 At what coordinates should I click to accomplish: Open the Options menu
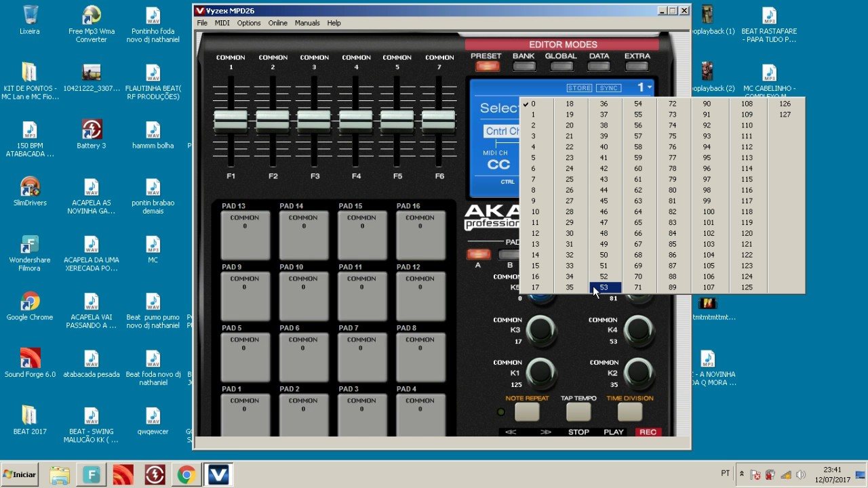pyautogui.click(x=249, y=23)
